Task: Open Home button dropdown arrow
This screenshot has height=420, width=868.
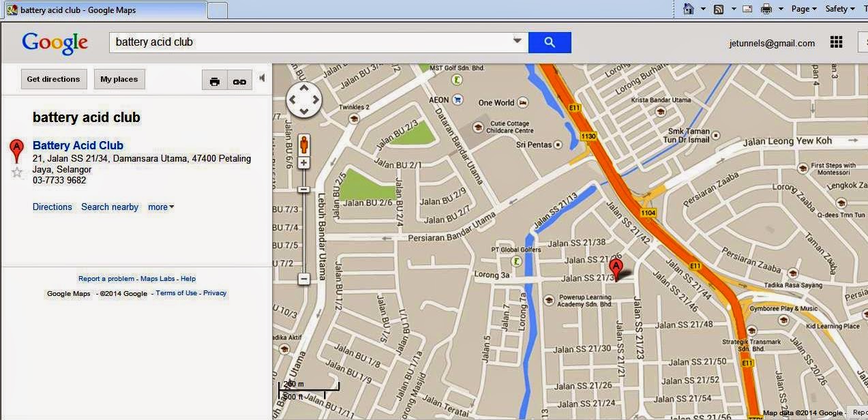Action: 703,9
